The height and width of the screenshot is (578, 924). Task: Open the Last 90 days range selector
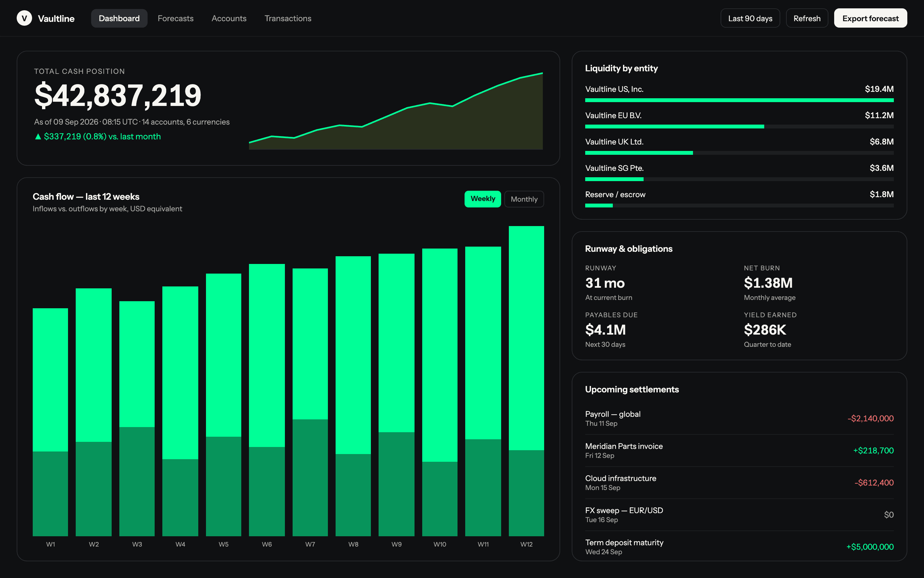coord(750,18)
